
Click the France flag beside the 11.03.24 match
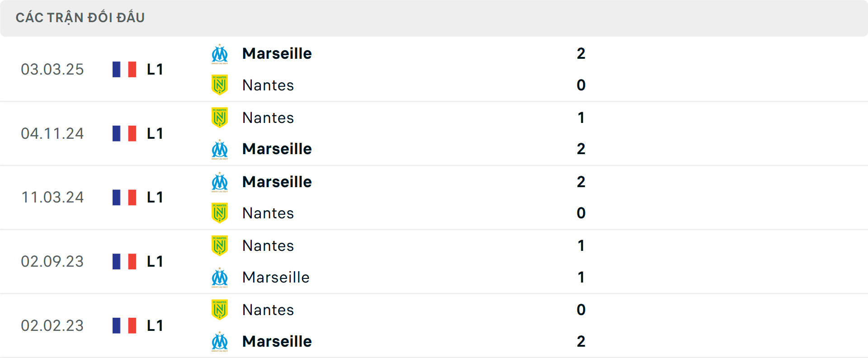(x=124, y=197)
